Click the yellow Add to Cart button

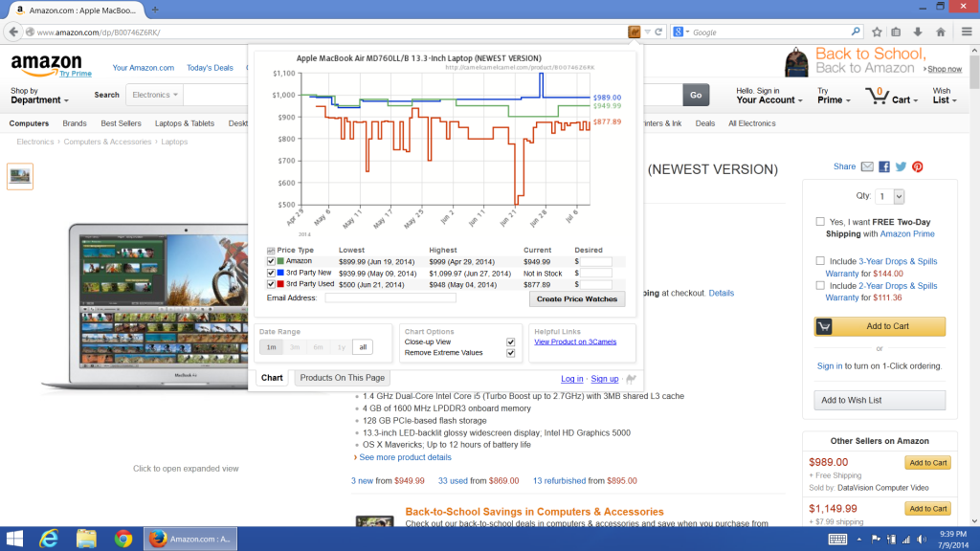tap(880, 326)
